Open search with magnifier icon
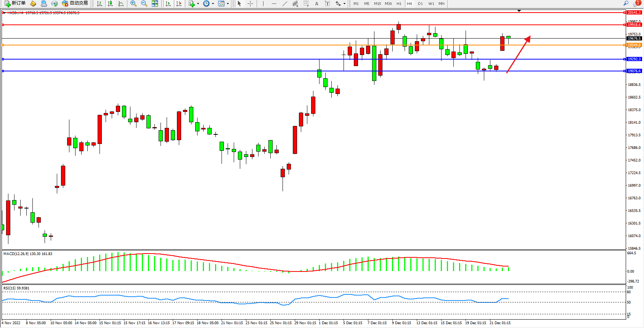The height and width of the screenshot is (328, 644). [626, 3]
